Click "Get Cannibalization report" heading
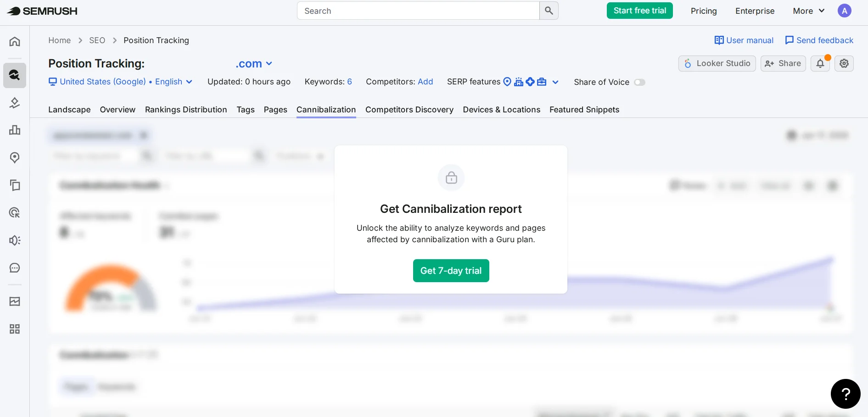The image size is (868, 417). point(451,209)
